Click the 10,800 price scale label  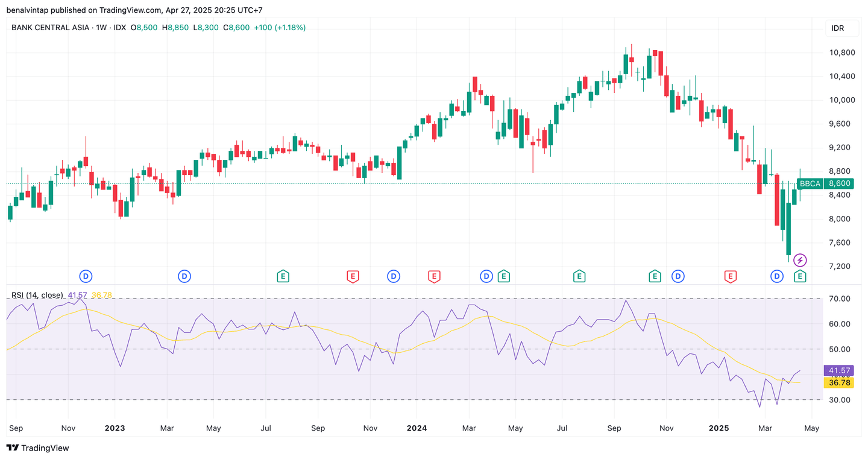coord(842,52)
